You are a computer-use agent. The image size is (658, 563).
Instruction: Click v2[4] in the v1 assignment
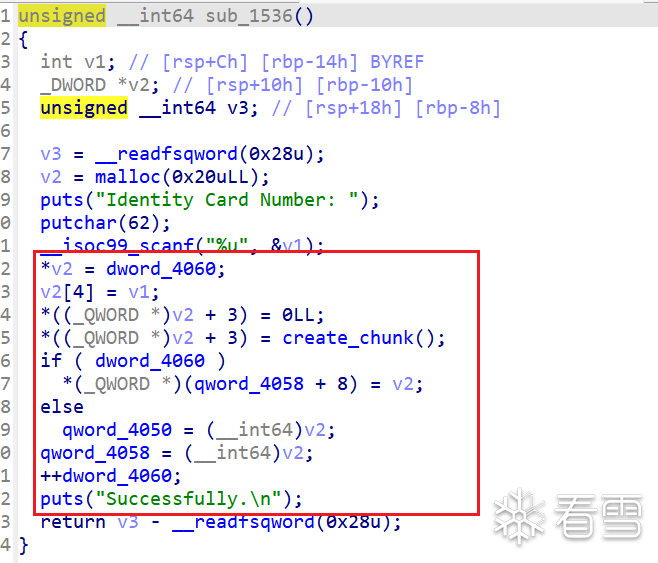click(67, 292)
